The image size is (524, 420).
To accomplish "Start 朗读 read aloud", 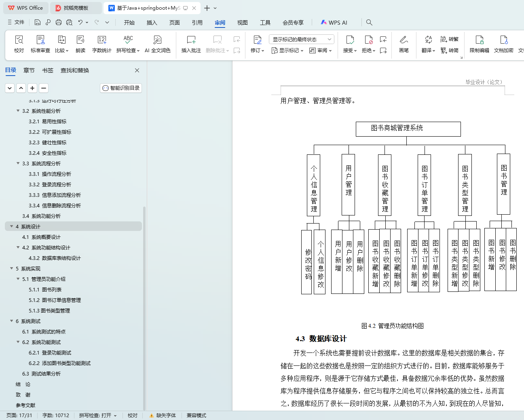I will (x=80, y=44).
